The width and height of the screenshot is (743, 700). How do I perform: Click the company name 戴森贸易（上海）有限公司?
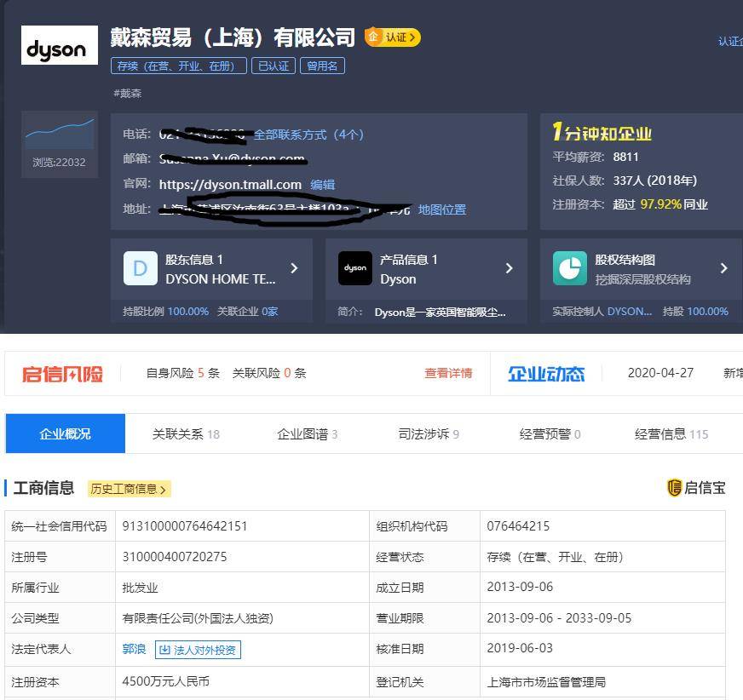[x=233, y=37]
